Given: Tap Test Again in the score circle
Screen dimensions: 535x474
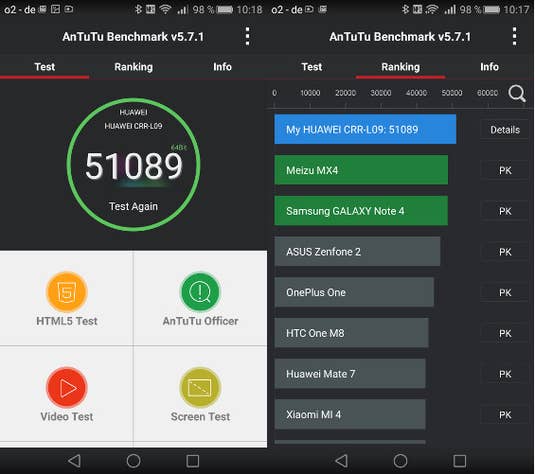Looking at the screenshot, I should tap(133, 206).
